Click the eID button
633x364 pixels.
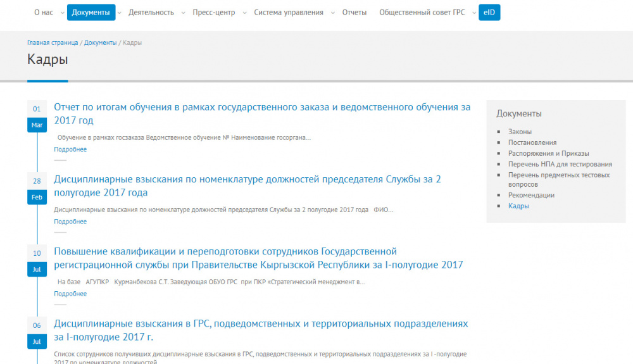pyautogui.click(x=489, y=13)
